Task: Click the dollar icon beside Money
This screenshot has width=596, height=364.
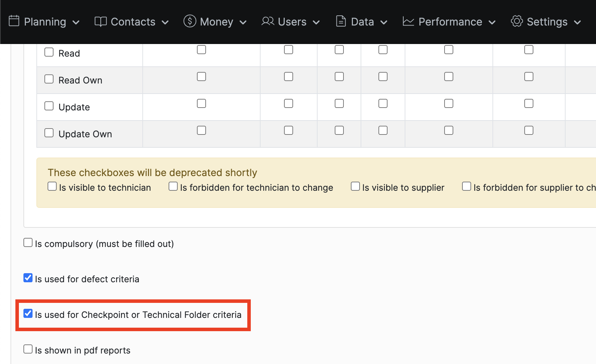Action: (x=189, y=21)
